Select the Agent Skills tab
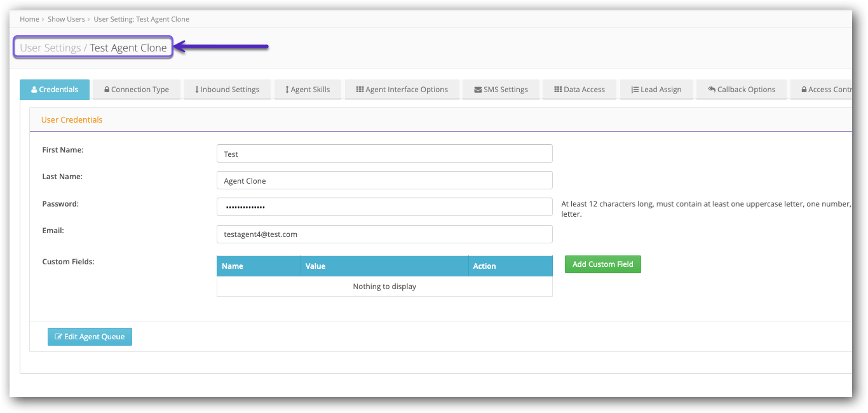868x413 pixels. click(x=308, y=90)
